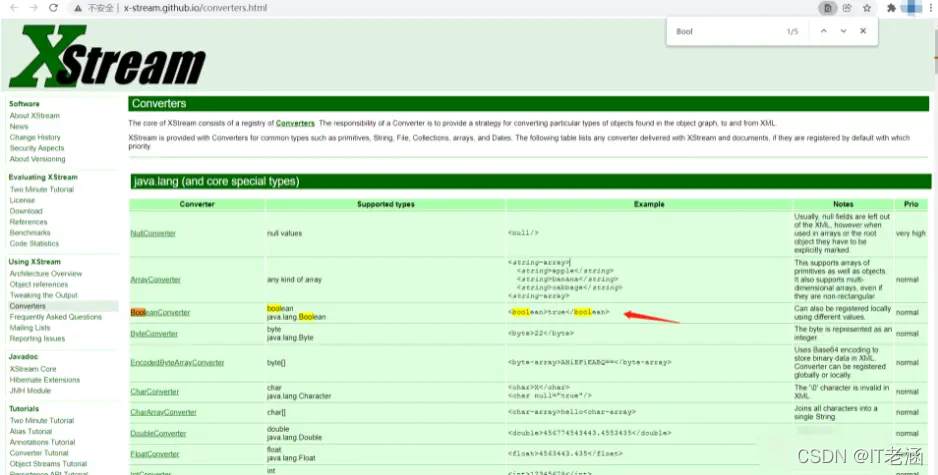Open Tweaking the Output sidebar link
The image size is (938, 475).
click(44, 295)
